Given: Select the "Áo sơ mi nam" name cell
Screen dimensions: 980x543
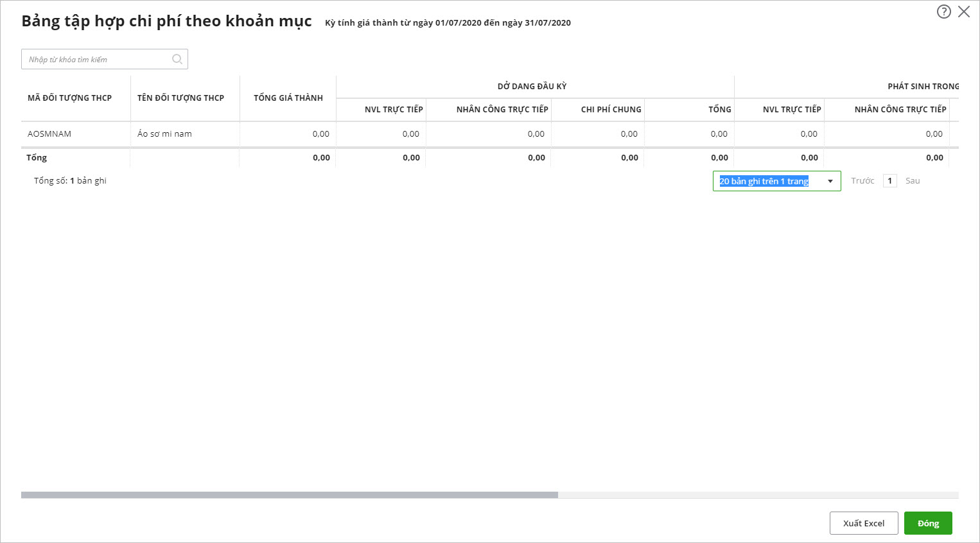Looking at the screenshot, I should click(185, 134).
